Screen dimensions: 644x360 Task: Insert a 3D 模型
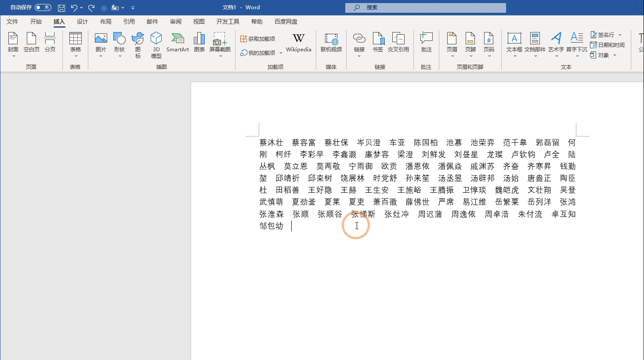[156, 44]
